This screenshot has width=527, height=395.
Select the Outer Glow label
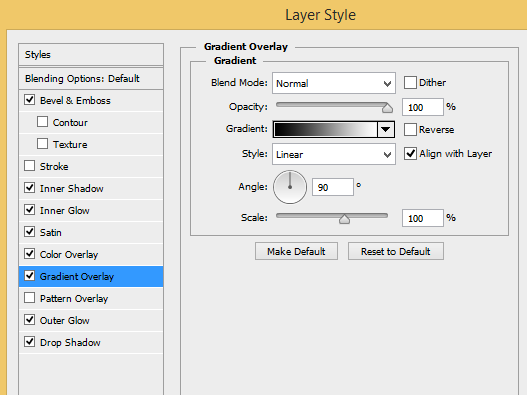point(65,320)
